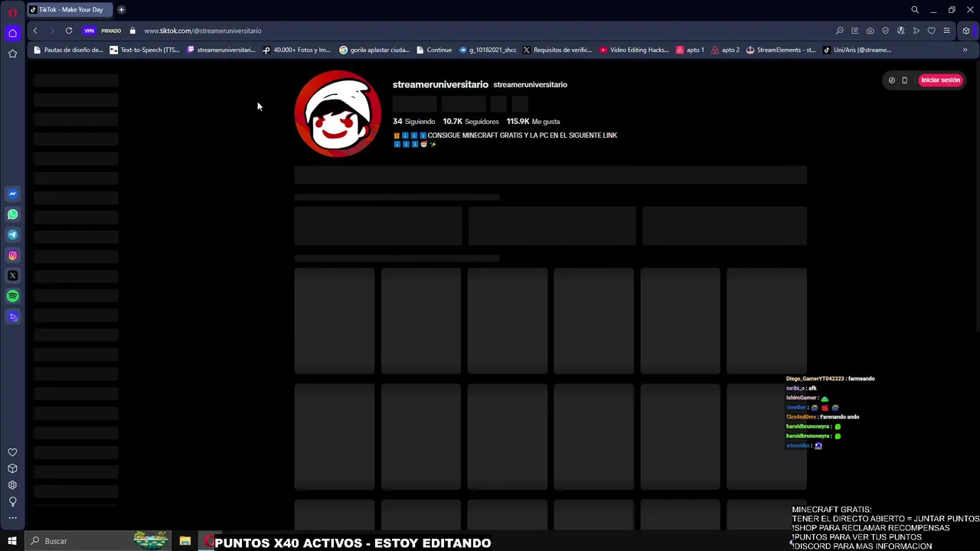The image size is (980, 551).
Task: Open Windows Start menu
Action: tap(12, 541)
